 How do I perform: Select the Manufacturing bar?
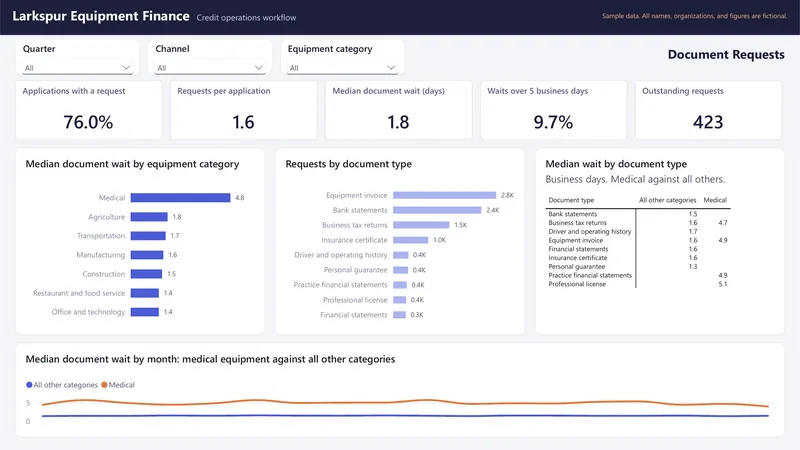(147, 255)
